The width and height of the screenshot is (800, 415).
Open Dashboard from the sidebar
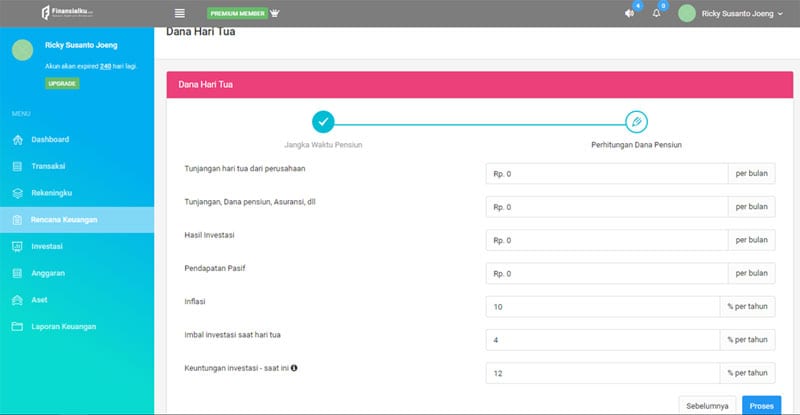click(x=50, y=139)
